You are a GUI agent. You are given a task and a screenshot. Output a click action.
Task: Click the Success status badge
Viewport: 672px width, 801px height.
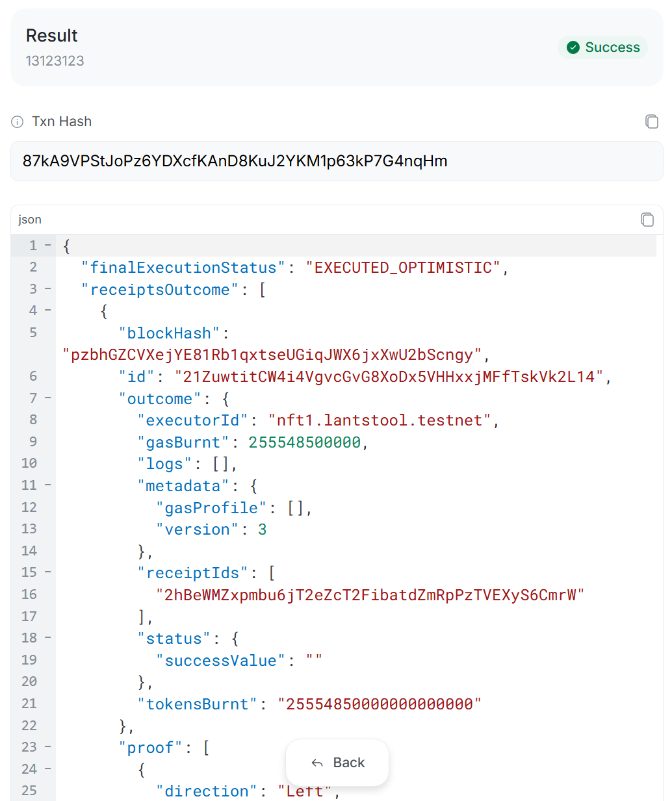602,47
